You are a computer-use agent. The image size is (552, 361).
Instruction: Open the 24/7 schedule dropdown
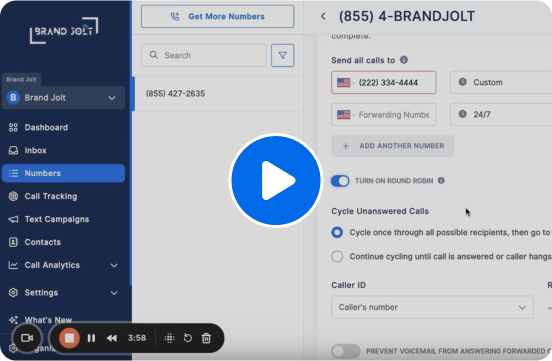[501, 114]
